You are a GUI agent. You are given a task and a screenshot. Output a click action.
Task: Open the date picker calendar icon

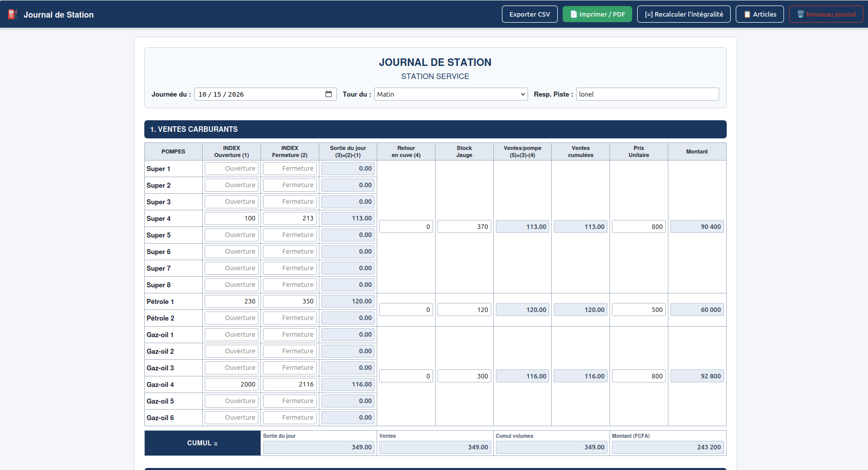tap(328, 94)
